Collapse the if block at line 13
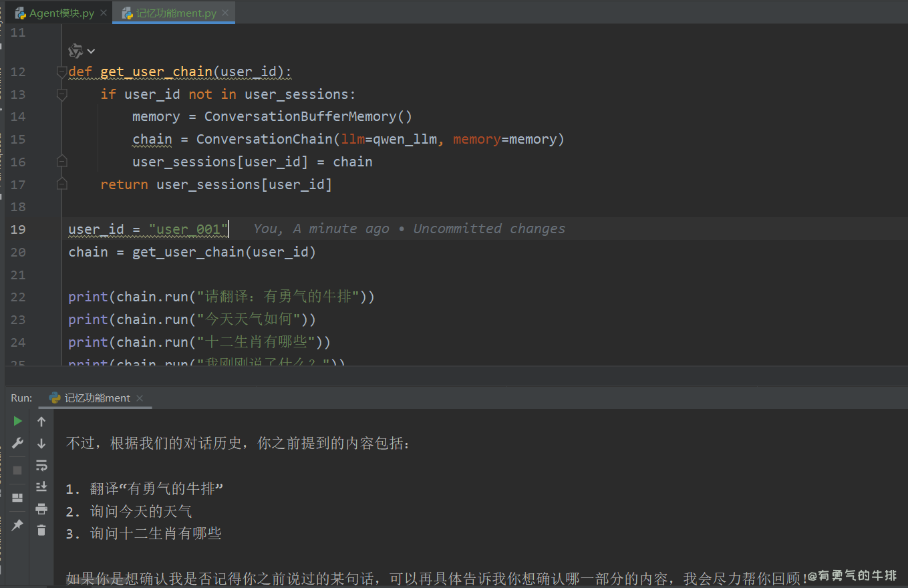908x588 pixels. point(61,94)
